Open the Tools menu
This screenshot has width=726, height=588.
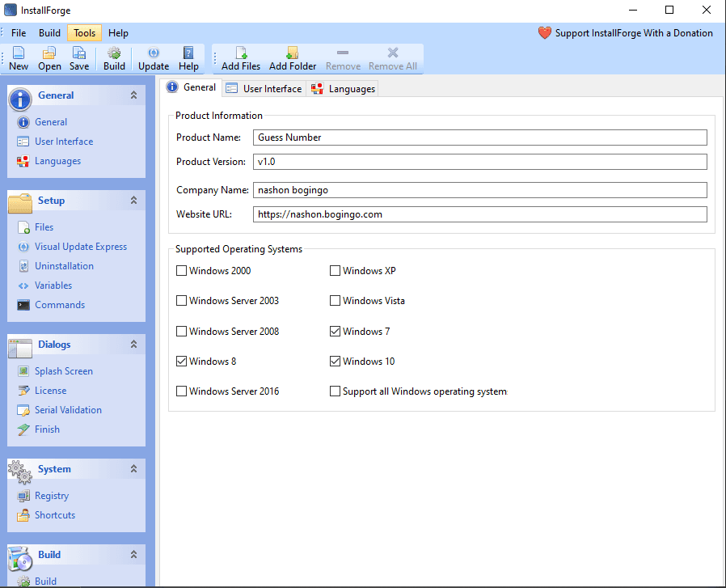click(84, 32)
